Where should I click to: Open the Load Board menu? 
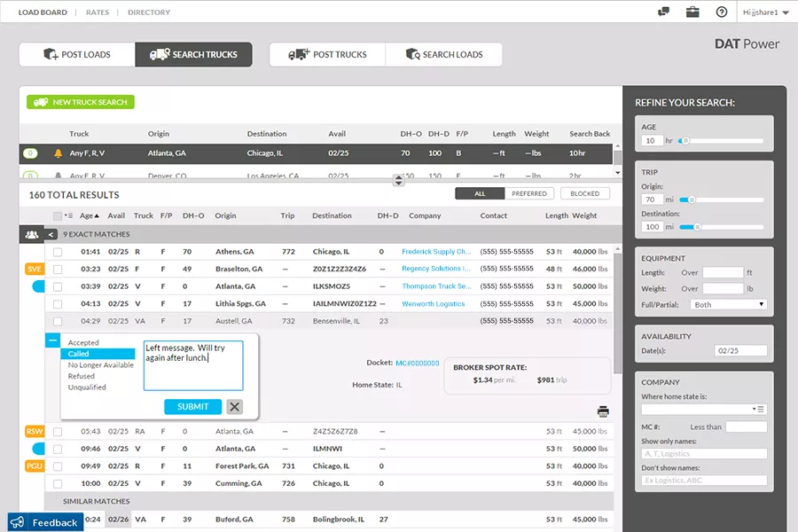[x=43, y=12]
